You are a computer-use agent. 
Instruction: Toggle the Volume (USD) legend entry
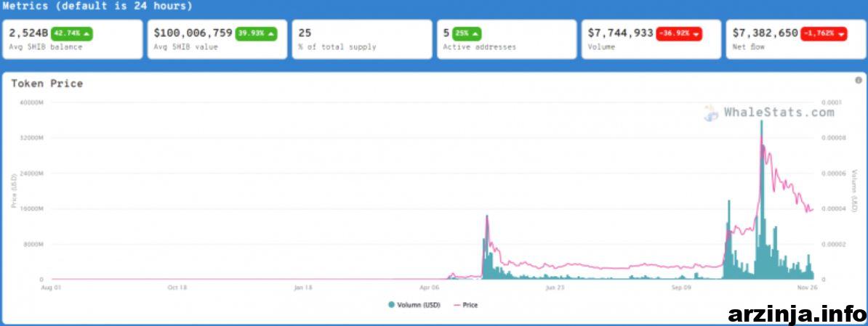coord(414,305)
